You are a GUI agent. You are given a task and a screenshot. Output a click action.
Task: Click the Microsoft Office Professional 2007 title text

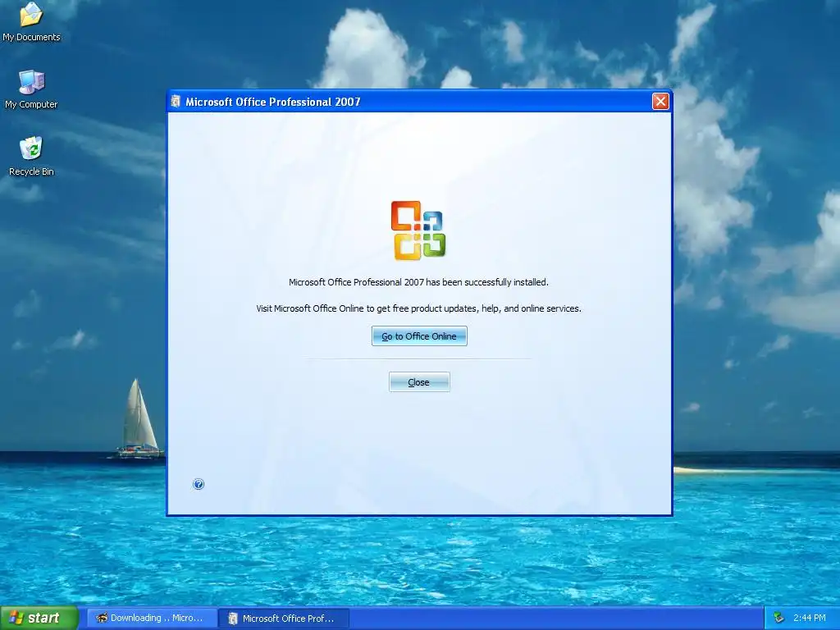tap(272, 102)
